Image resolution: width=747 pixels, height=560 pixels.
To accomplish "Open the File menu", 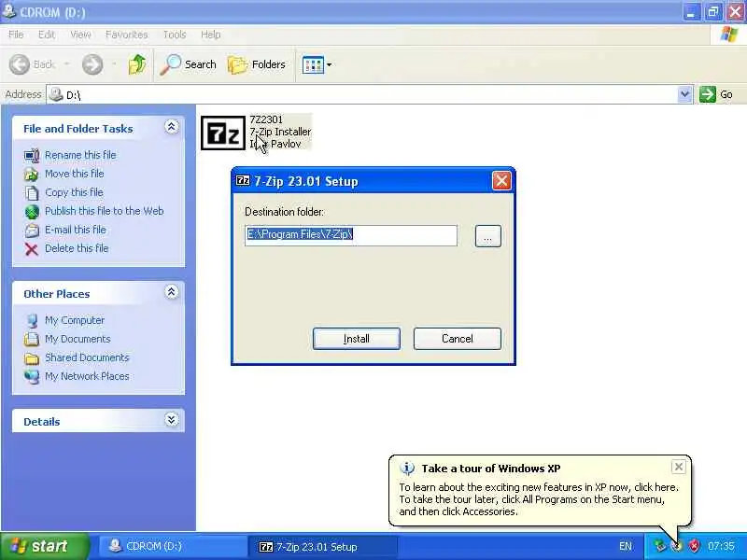I will coord(16,35).
